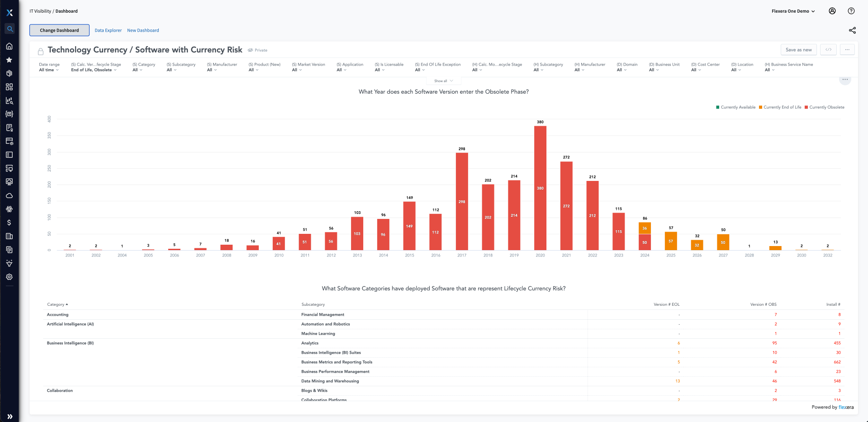This screenshot has width=868, height=422.
Task: Click the share icon at top right
Action: click(852, 30)
